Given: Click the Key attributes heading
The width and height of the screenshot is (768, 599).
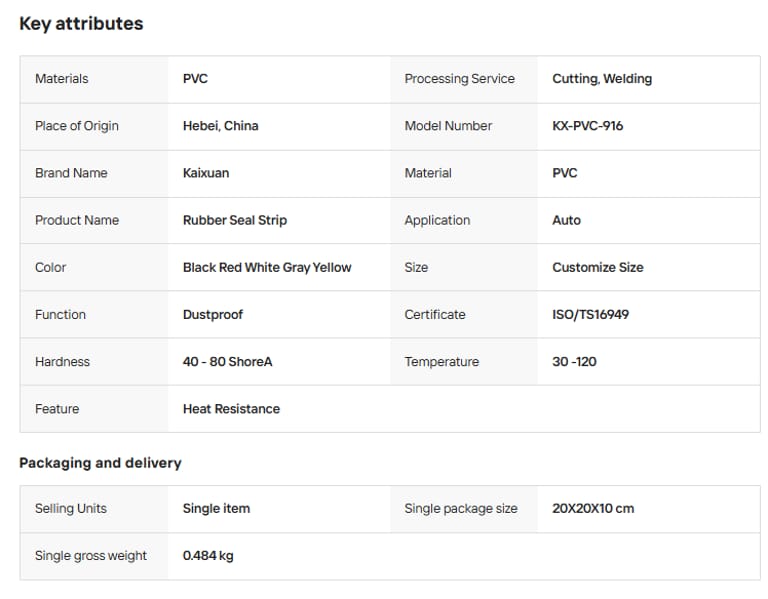Looking at the screenshot, I should 81,24.
